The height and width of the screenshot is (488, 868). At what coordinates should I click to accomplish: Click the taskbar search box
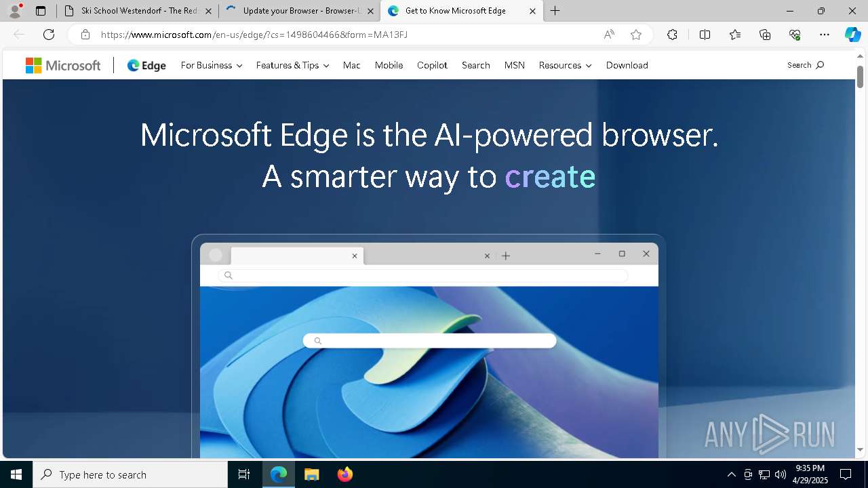(x=130, y=474)
